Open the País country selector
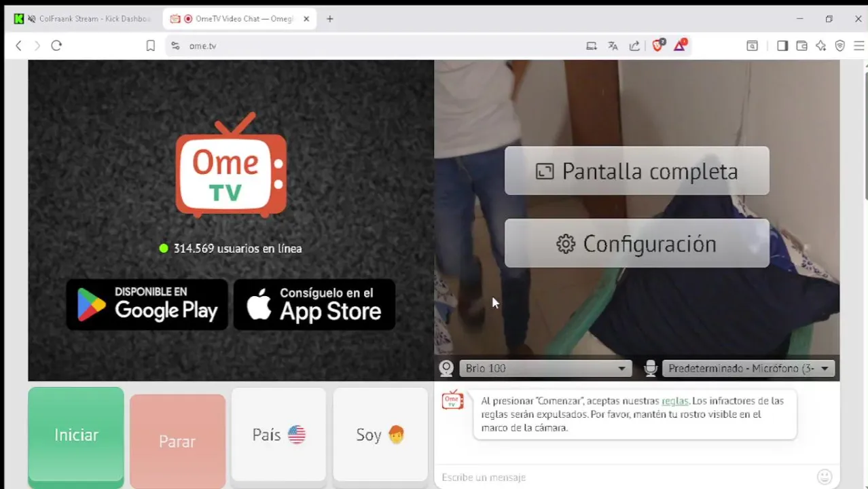This screenshot has width=868, height=489. coord(279,435)
